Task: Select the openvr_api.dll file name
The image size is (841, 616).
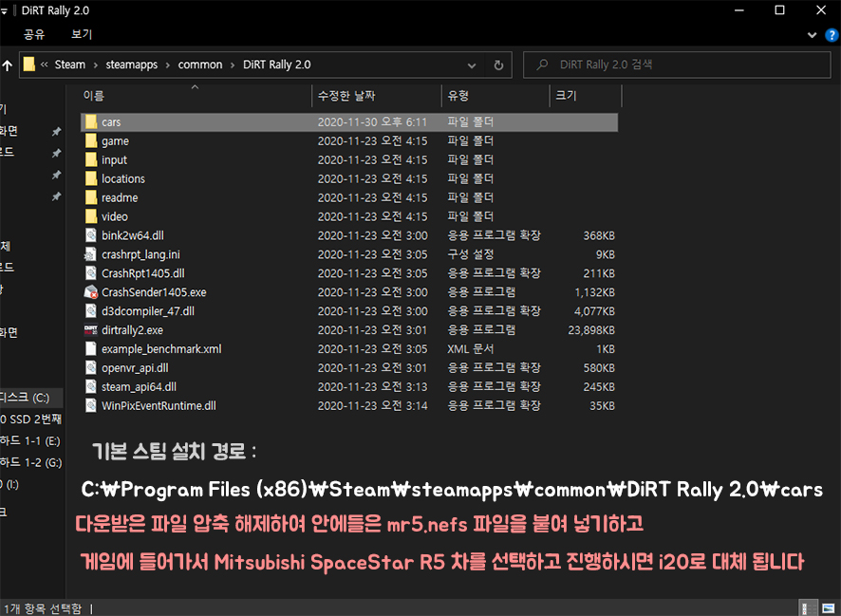Action: pyautogui.click(x=135, y=368)
